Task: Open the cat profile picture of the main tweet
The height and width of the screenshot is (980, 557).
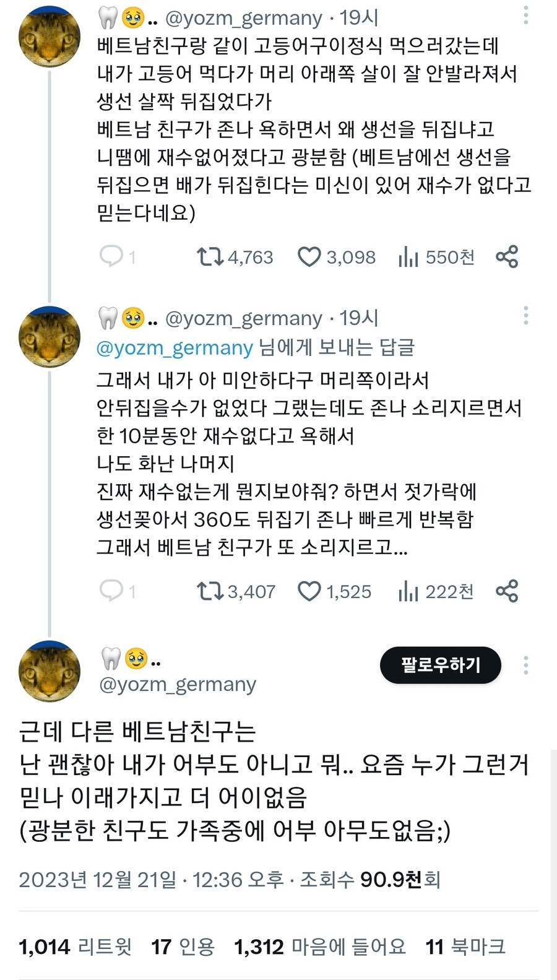Action: click(50, 670)
